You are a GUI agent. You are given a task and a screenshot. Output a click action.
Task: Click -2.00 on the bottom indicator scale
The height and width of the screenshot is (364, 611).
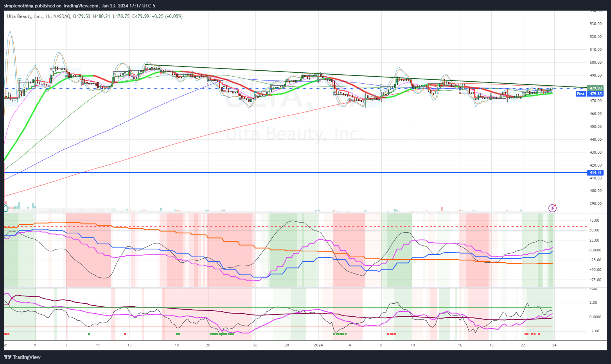tap(594, 331)
